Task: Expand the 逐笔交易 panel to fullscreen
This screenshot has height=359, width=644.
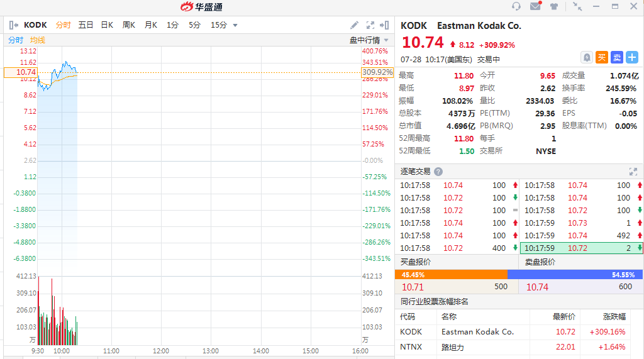Action: (x=633, y=172)
